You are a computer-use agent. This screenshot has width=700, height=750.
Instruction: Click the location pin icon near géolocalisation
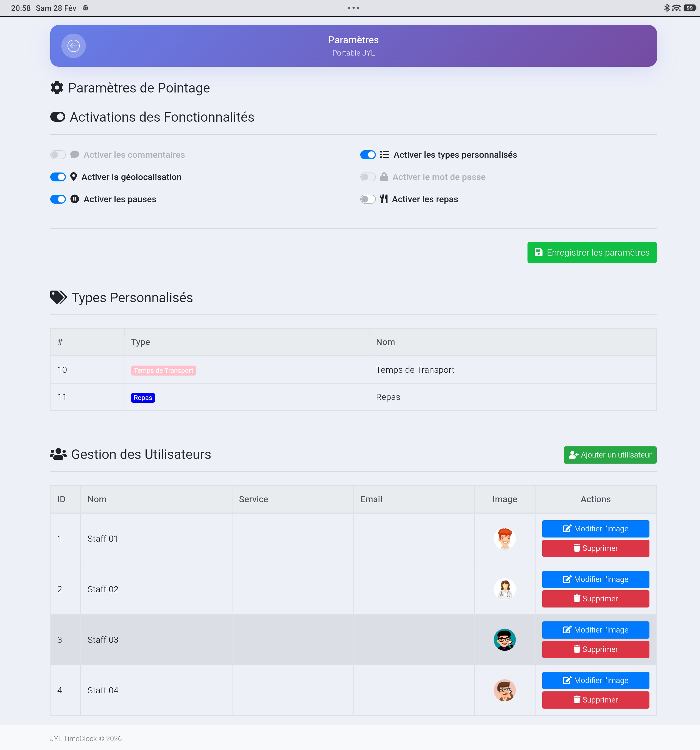74,177
